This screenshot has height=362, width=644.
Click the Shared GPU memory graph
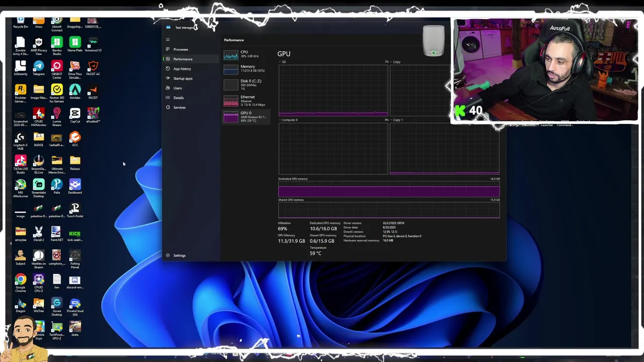click(389, 210)
